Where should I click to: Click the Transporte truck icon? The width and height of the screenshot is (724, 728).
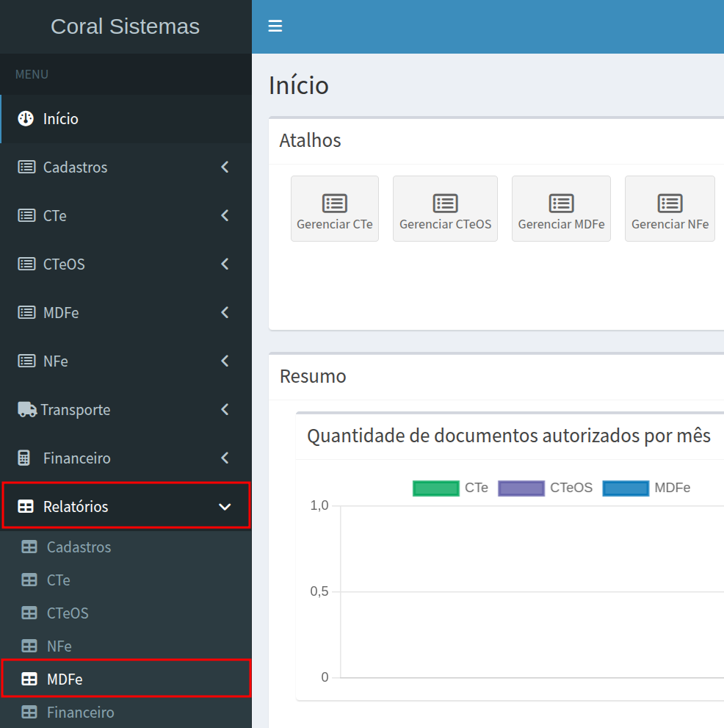[x=27, y=409]
